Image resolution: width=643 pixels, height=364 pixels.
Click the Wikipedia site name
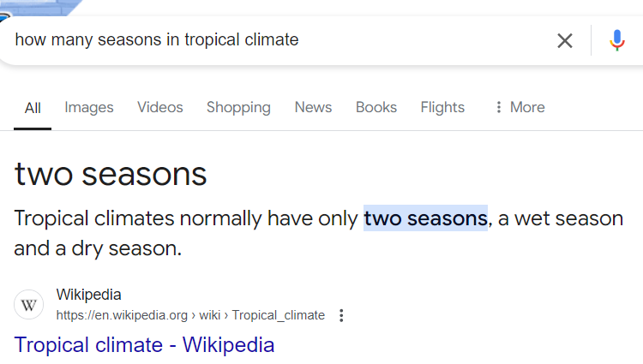click(x=89, y=295)
